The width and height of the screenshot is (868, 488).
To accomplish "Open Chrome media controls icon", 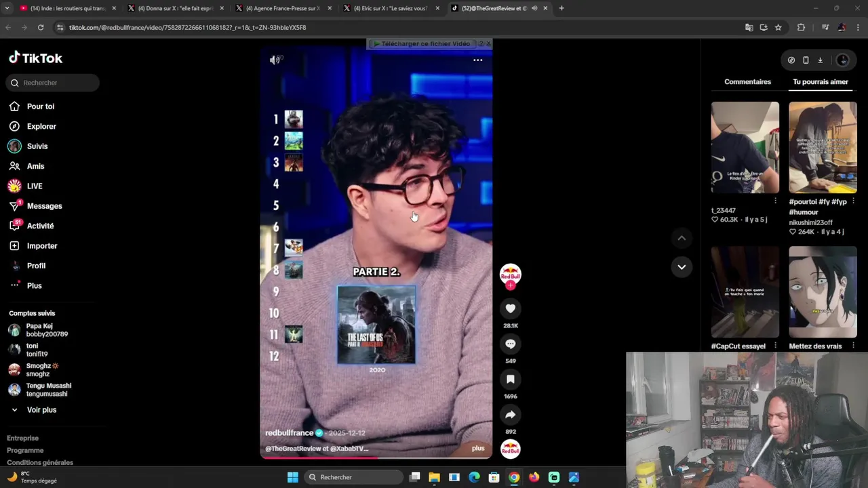I will [825, 28].
